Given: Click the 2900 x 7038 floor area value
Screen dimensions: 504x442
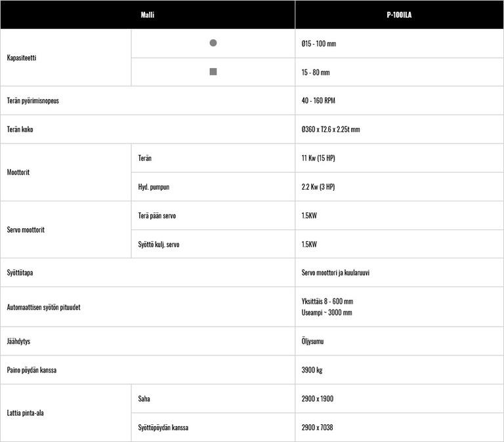Looking at the screenshot, I should coord(317,428).
